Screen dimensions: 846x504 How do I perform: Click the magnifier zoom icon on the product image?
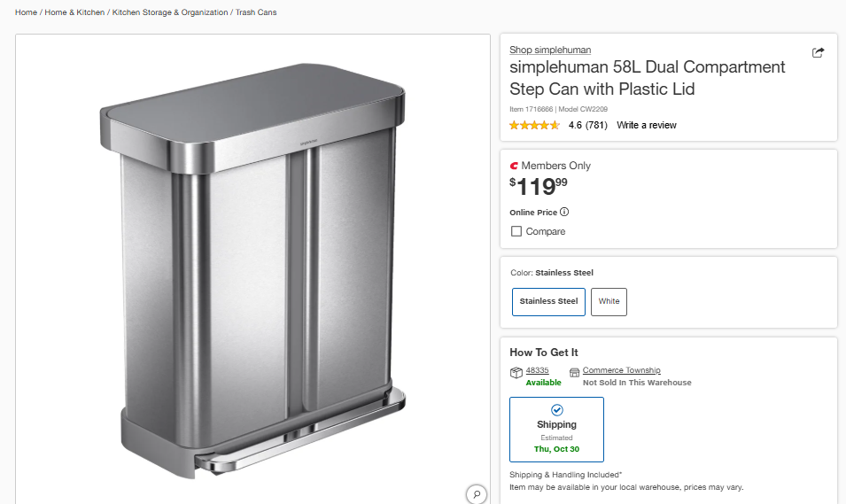click(x=477, y=494)
